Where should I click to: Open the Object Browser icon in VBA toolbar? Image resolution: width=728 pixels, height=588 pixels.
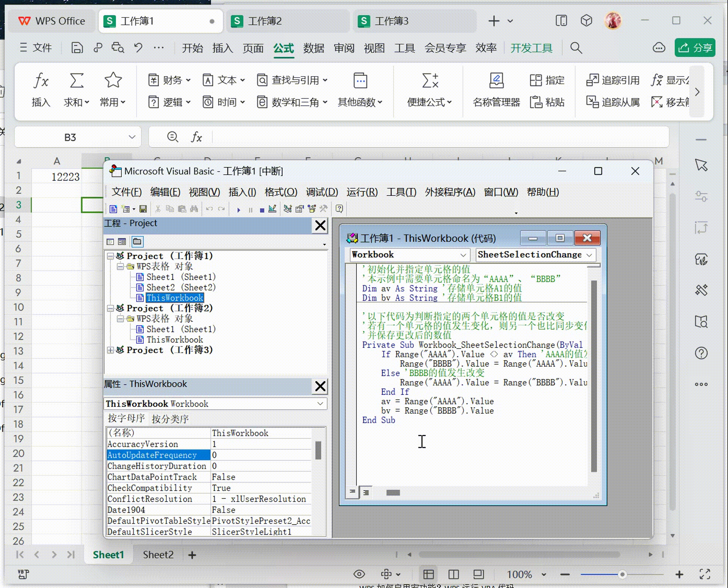312,209
